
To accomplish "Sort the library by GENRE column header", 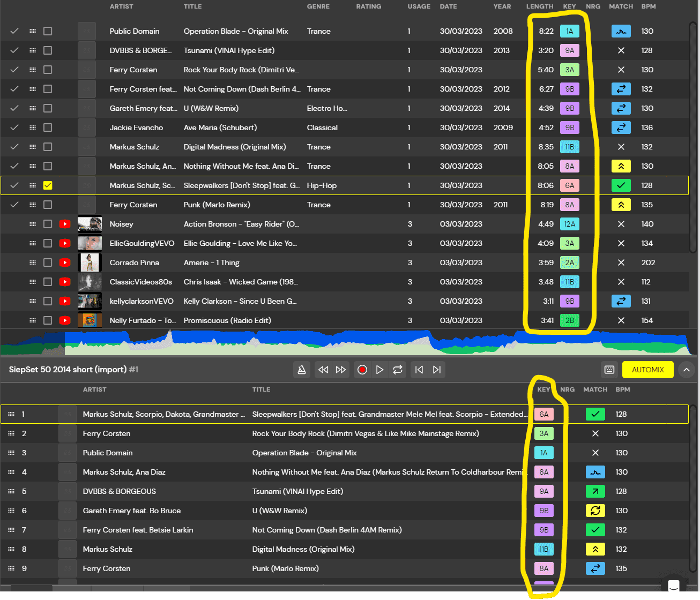I will click(318, 6).
